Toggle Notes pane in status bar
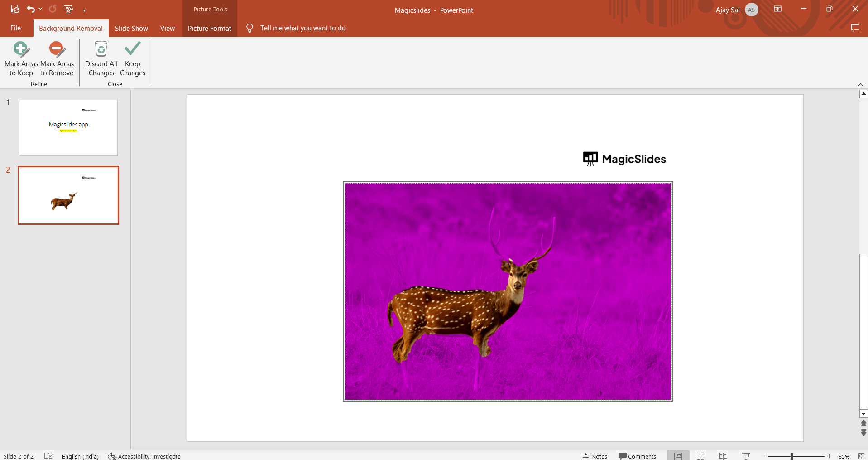 pyautogui.click(x=595, y=456)
